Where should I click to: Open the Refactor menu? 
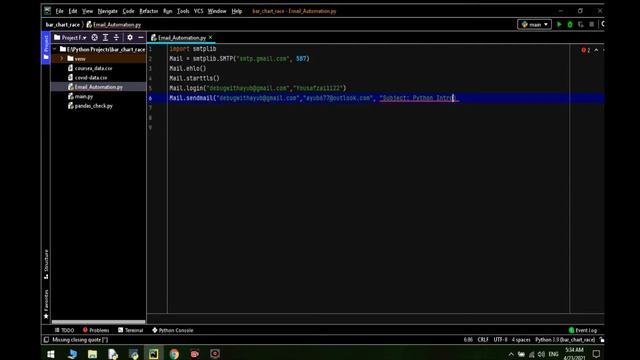click(149, 11)
